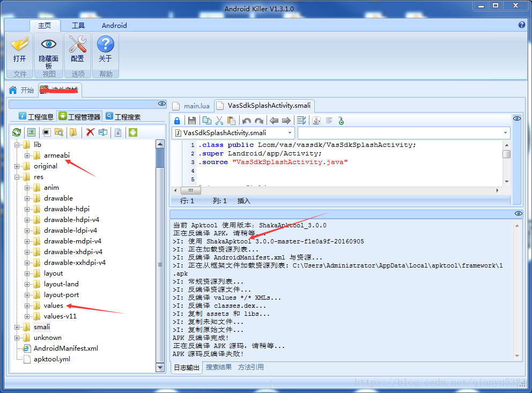Click the folder search magnifier icon
Screen dimensions: 532x393
click(x=59, y=132)
